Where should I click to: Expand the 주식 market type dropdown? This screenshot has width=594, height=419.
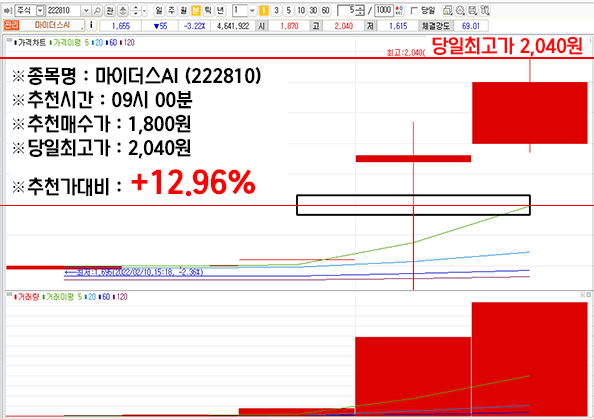(40, 11)
